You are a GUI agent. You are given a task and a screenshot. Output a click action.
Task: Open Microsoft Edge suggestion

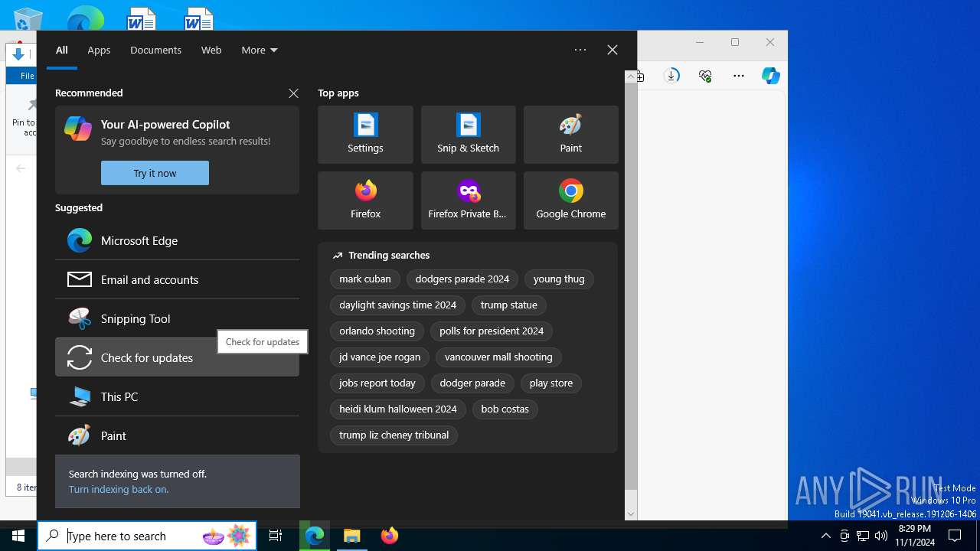tap(177, 240)
